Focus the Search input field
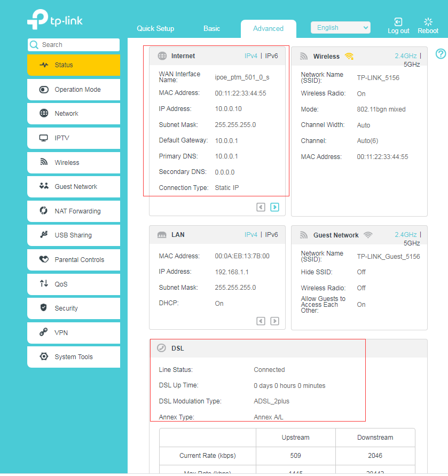 [74, 45]
